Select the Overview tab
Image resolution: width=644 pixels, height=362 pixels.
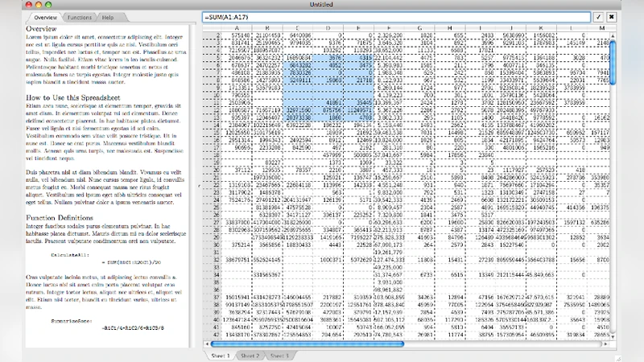click(44, 17)
